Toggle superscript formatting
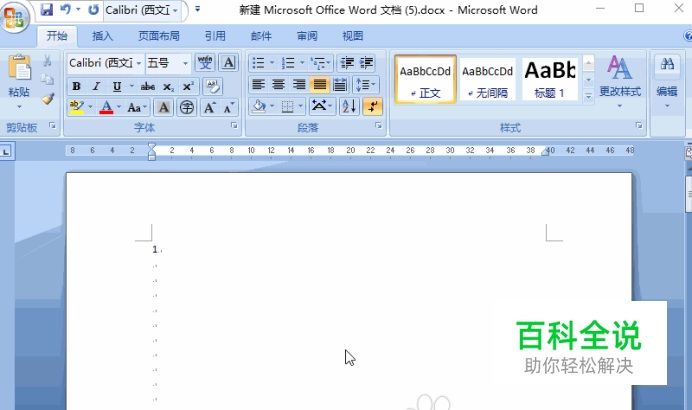Image resolution: width=692 pixels, height=410 pixels. tap(188, 86)
